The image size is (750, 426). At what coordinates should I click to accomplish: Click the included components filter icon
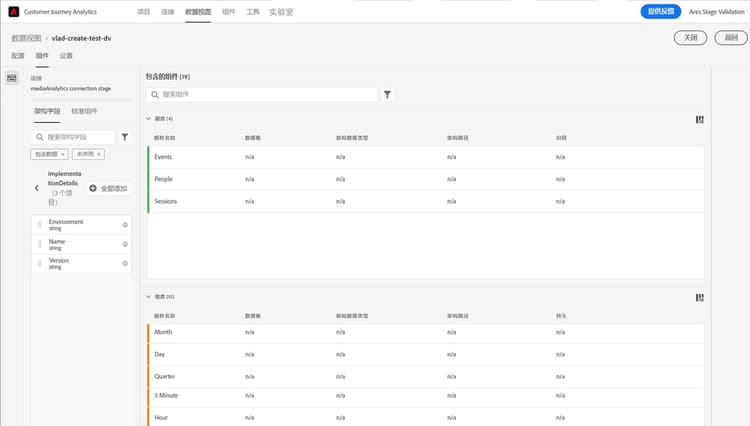pyautogui.click(x=387, y=95)
